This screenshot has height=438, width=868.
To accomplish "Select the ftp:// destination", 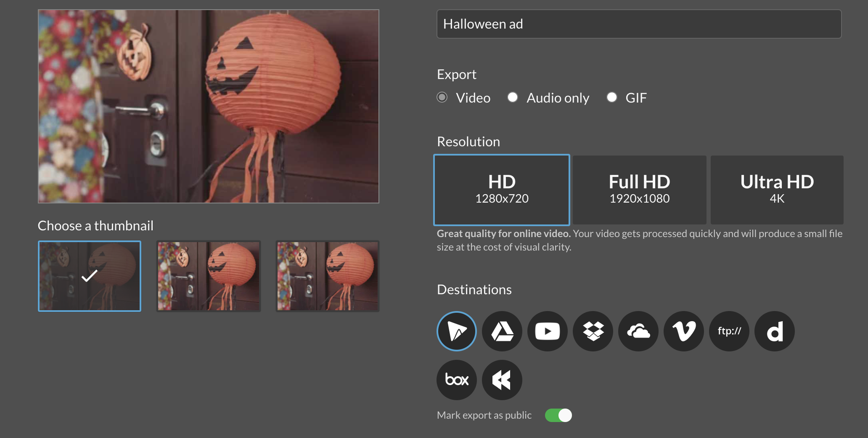I will [x=729, y=331].
